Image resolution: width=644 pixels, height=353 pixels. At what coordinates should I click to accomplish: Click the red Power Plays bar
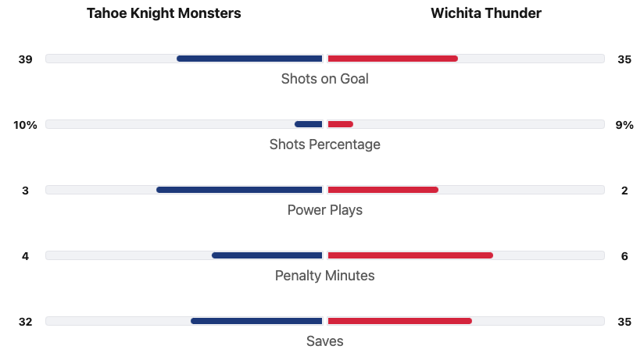coord(383,190)
